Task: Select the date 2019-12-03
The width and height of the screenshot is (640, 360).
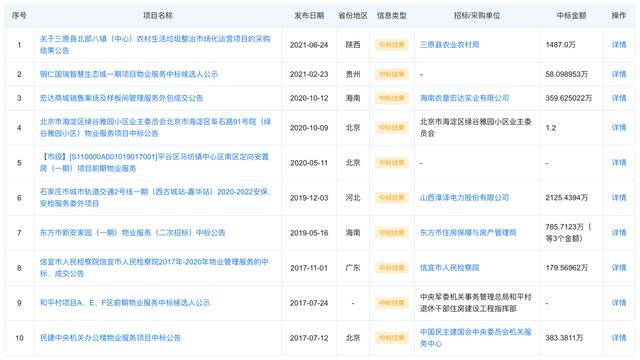Action: 309,198
